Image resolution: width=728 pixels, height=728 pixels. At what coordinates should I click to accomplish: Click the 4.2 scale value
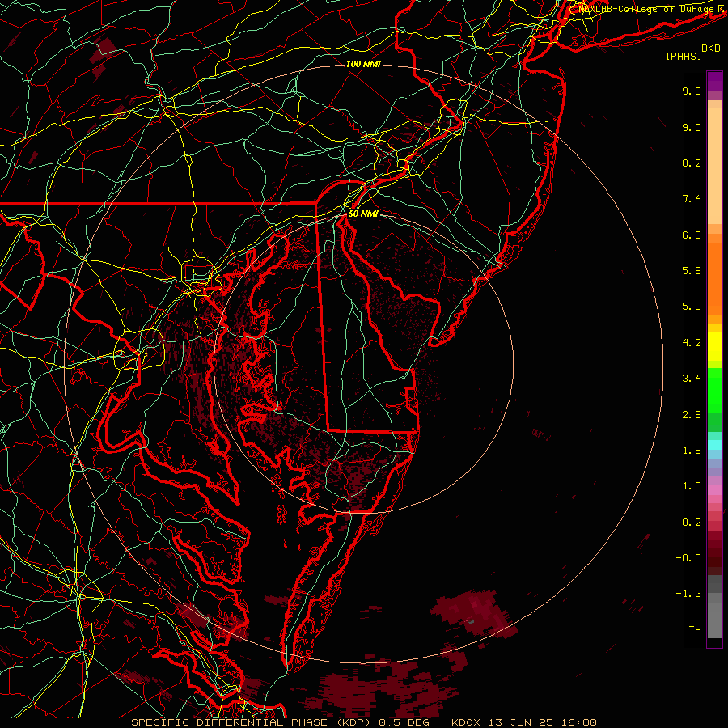click(692, 343)
